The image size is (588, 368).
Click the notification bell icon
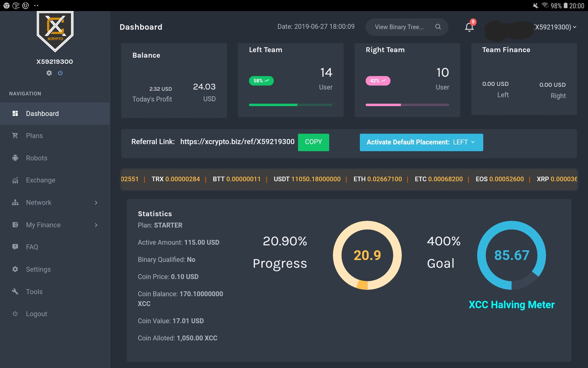point(469,27)
